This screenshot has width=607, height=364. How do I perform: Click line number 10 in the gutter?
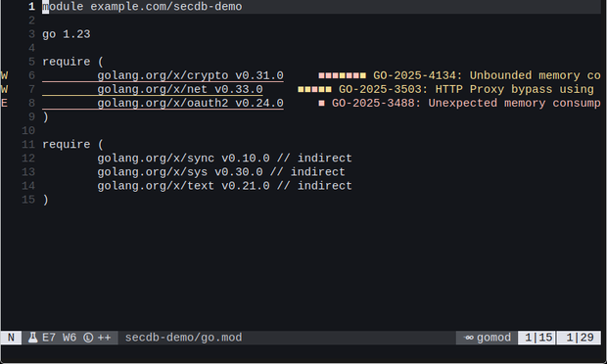[x=28, y=131]
